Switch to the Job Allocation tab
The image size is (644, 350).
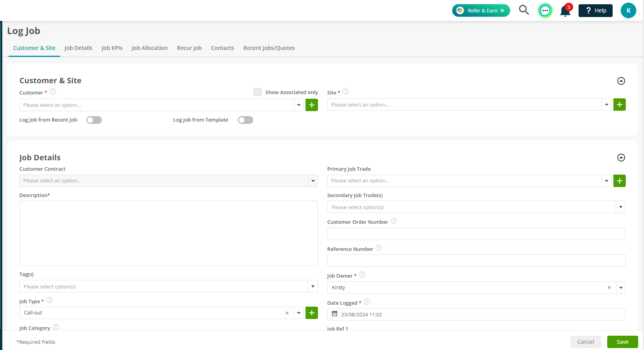(149, 48)
